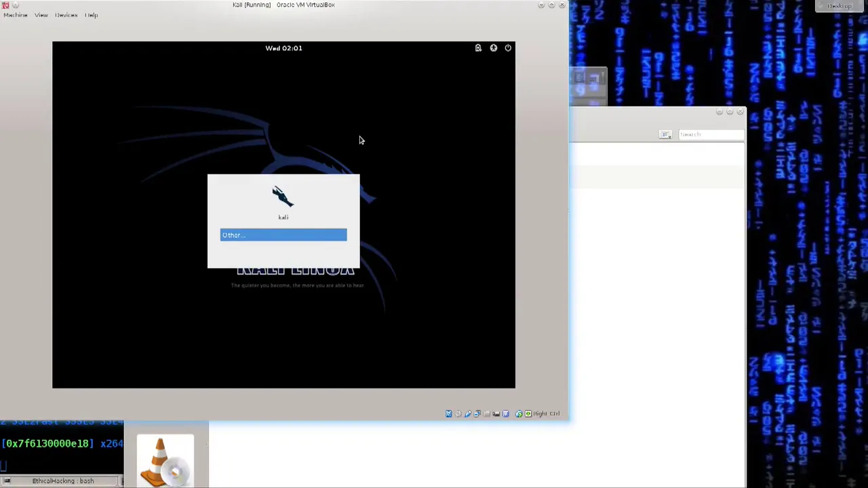Click the keyboard capture arrow icon
Image resolution: width=868 pixels, height=488 pixels.
pos(528,413)
